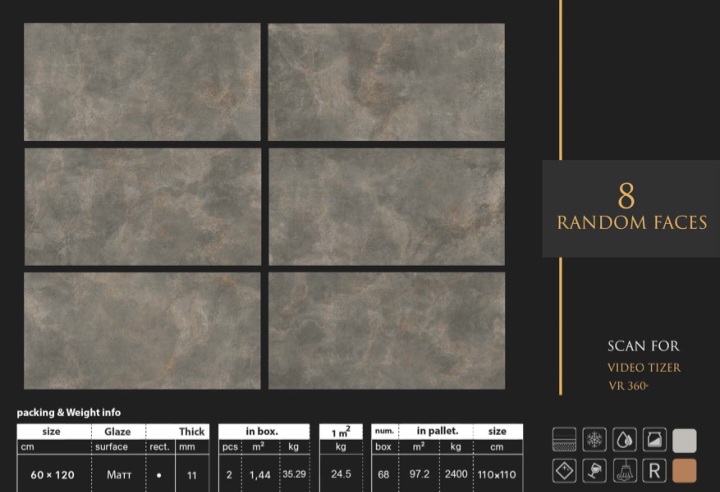Screen dimensions: 720x492
Task: Click the 8 Random Faces banner
Action: [x=631, y=208]
